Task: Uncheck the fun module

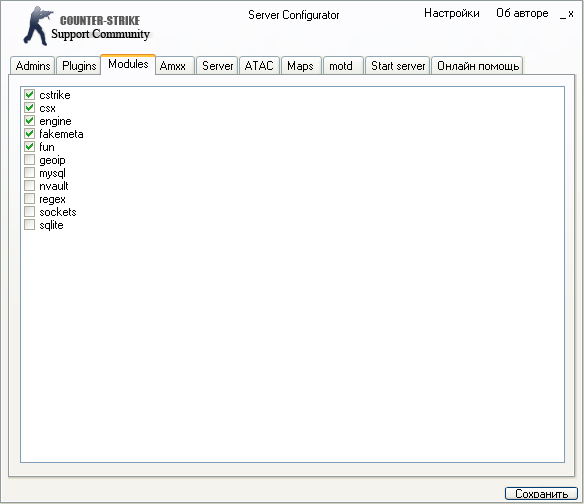Action: click(x=29, y=147)
